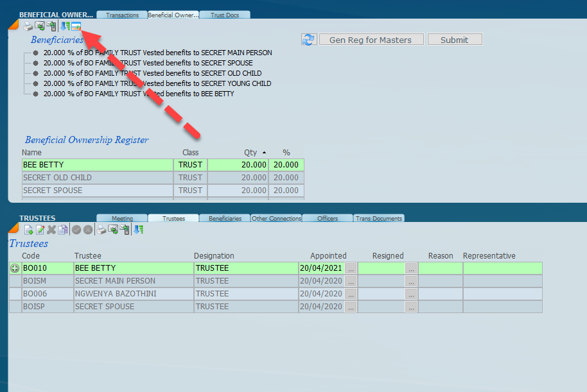Open the Appointed date picker for BEE BETTY

coord(351,269)
